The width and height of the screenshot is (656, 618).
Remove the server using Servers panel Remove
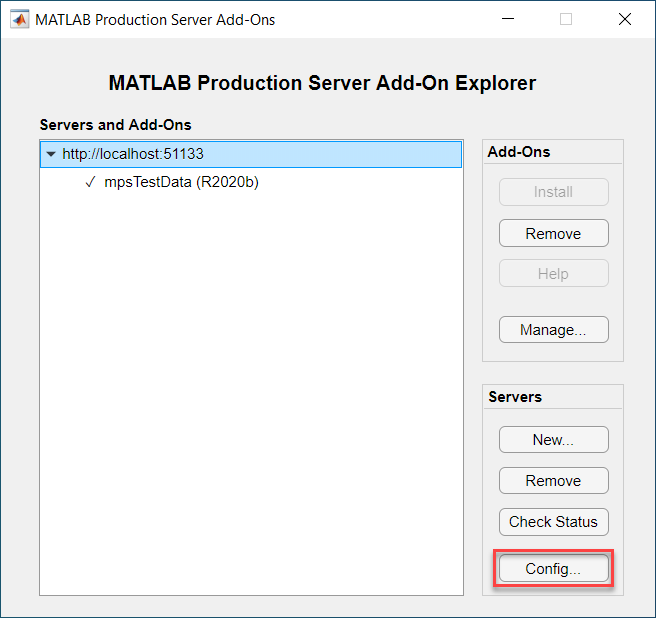click(554, 481)
